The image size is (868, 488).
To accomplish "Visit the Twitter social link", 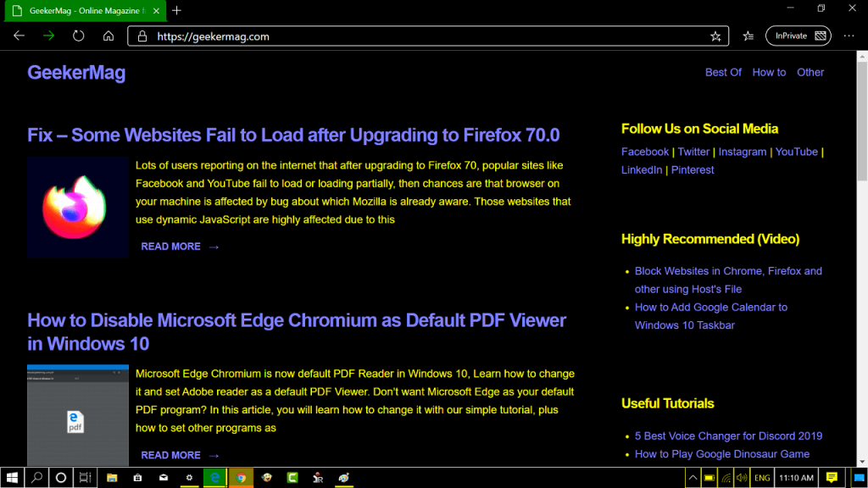I will coord(693,152).
